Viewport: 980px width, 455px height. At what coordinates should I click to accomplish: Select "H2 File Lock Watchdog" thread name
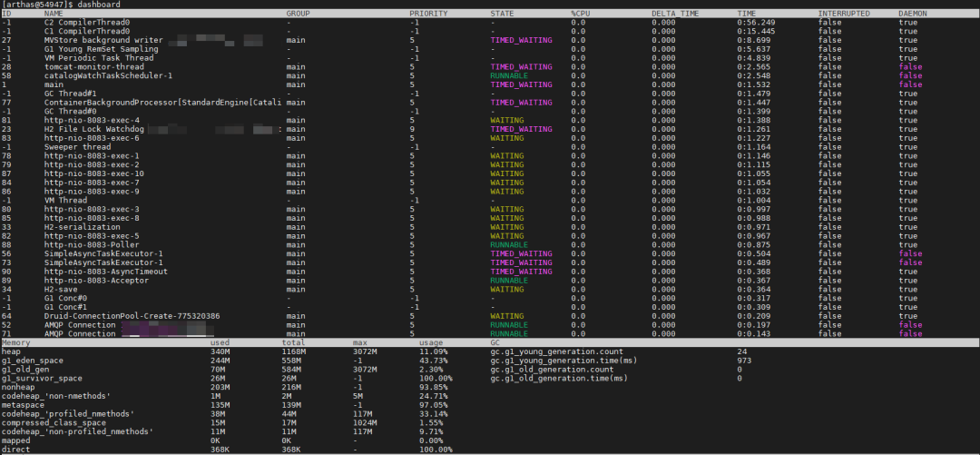pos(94,129)
